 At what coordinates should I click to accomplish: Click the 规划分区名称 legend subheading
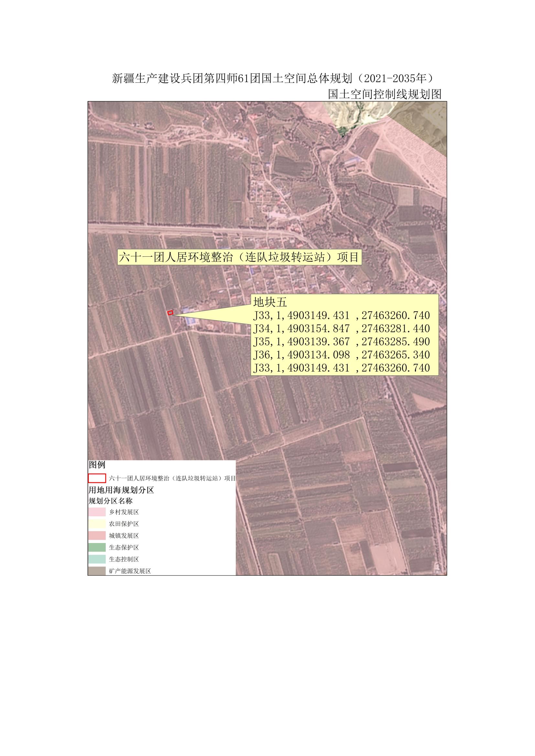pyautogui.click(x=111, y=501)
